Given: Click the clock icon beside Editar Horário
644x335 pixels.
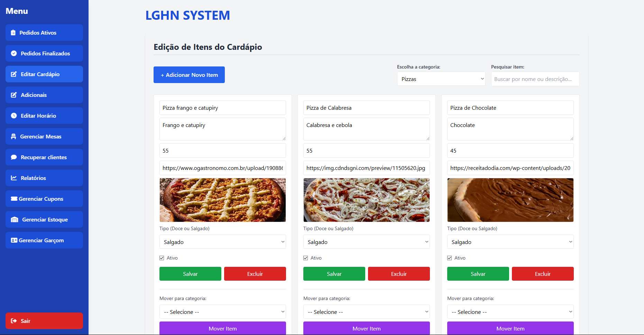Looking at the screenshot, I should coord(14,116).
